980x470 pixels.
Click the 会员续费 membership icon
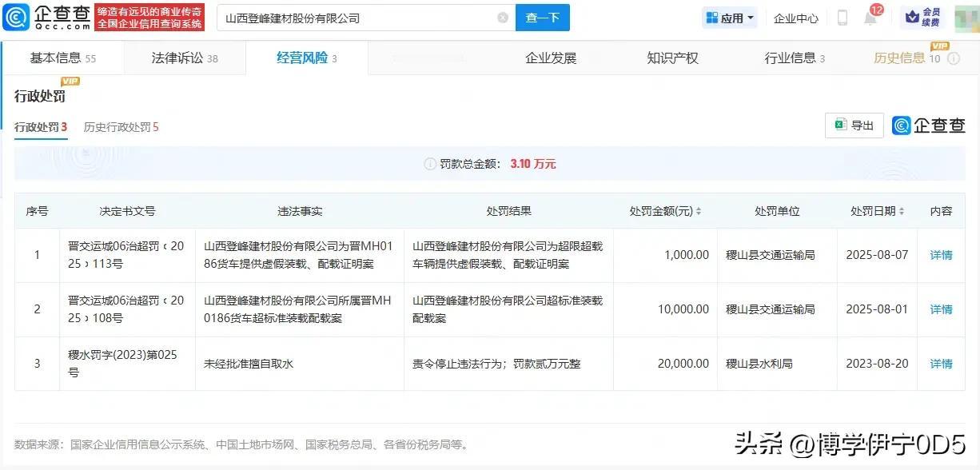[922, 18]
